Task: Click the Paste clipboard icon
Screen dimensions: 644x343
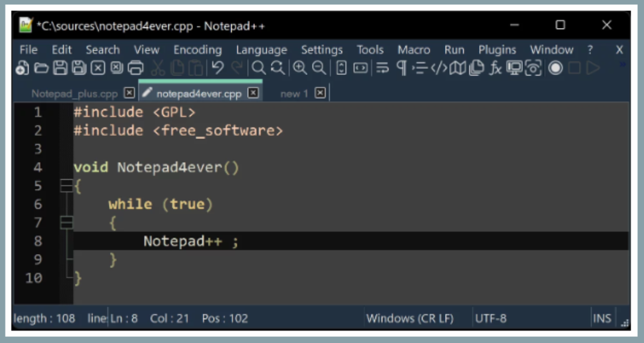Action: click(x=196, y=68)
